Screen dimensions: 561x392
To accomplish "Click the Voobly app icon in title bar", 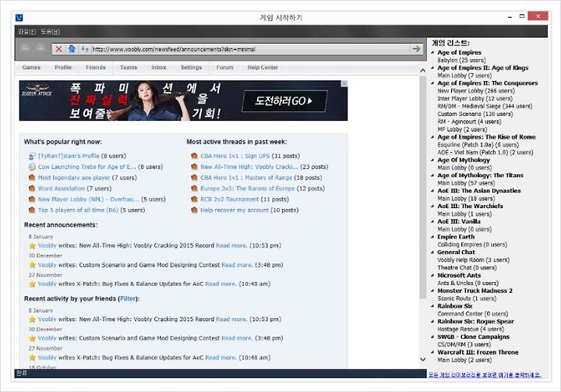I will click(x=19, y=18).
